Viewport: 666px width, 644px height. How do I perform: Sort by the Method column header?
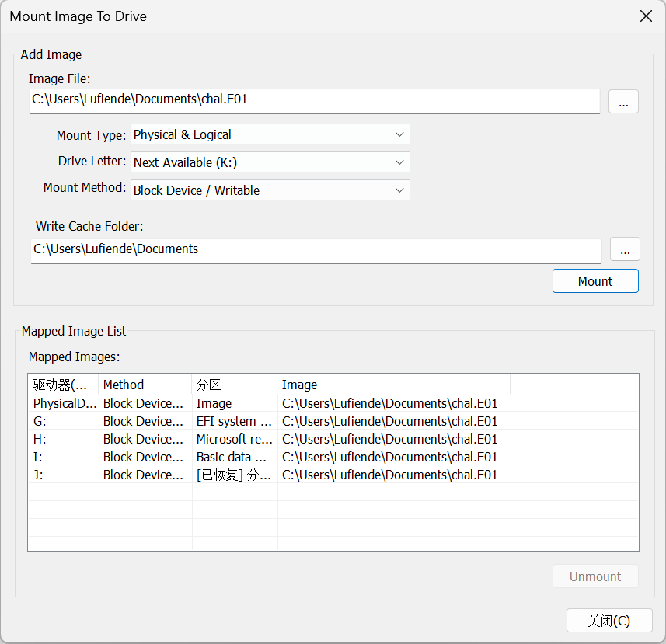click(x=145, y=385)
